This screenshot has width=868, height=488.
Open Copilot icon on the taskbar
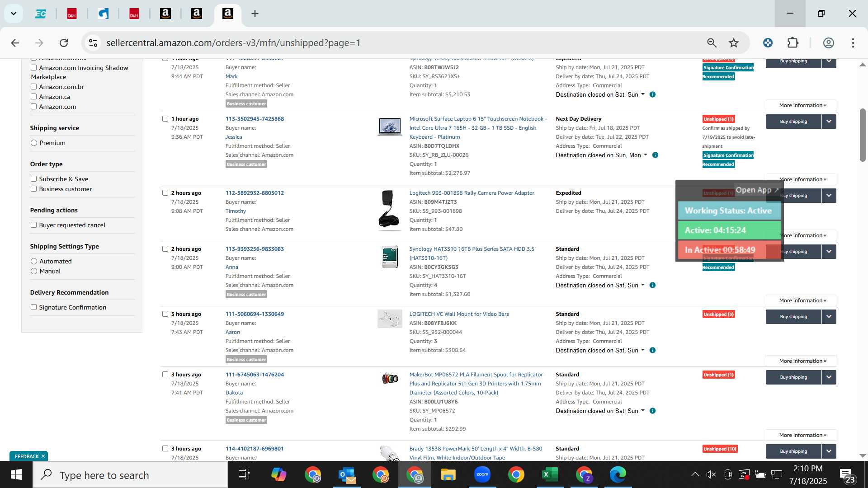279,474
